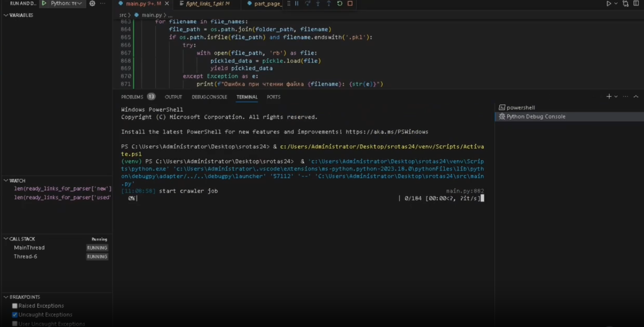Screen dimensions: 644x327
Task: Click the Step Out debug button
Action: point(329,3)
